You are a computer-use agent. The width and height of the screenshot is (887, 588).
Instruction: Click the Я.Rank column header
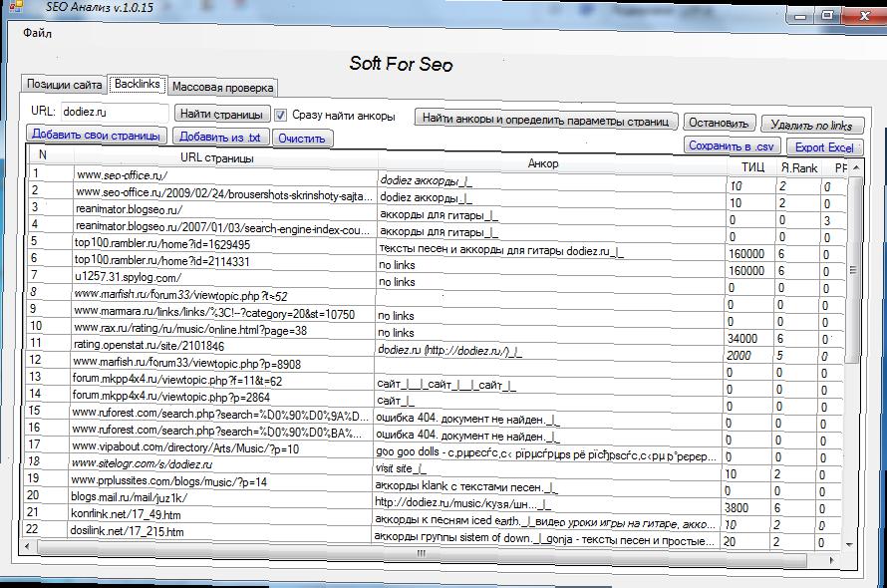tap(798, 168)
